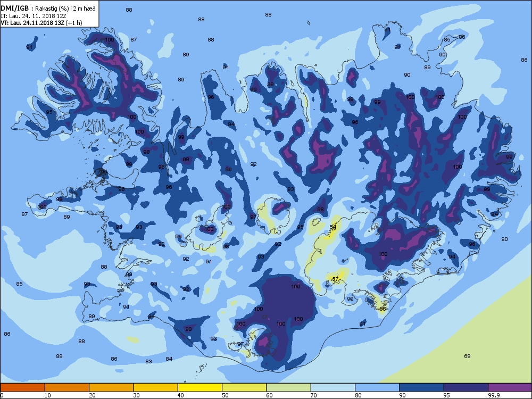Screen dimensions: 532x399
Task: Click the 10–20 orange legend swatch
Action: click(x=67, y=387)
